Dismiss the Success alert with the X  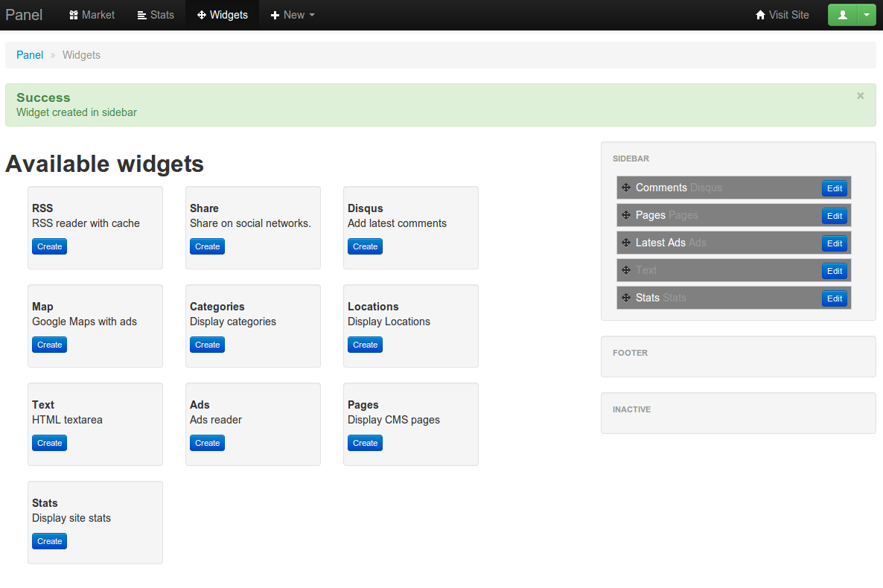pos(860,96)
